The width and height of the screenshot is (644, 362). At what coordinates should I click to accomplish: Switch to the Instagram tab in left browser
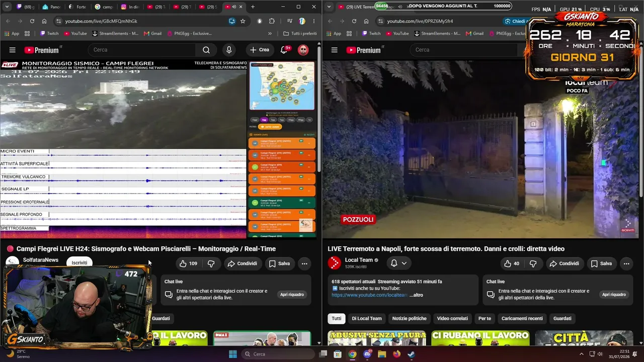[x=131, y=7]
